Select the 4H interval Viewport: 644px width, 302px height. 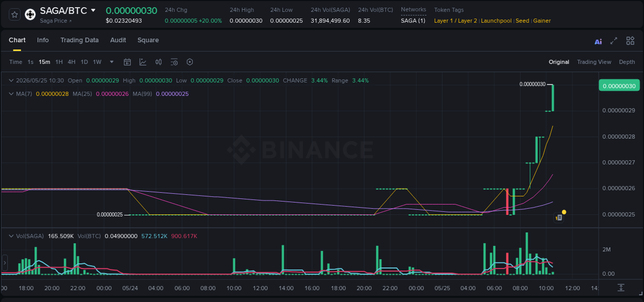click(72, 62)
